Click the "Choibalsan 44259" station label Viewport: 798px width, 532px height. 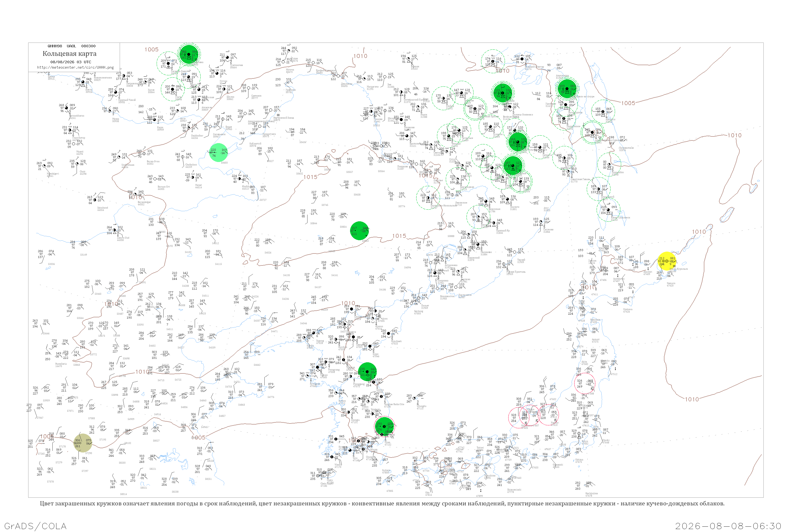191,165
